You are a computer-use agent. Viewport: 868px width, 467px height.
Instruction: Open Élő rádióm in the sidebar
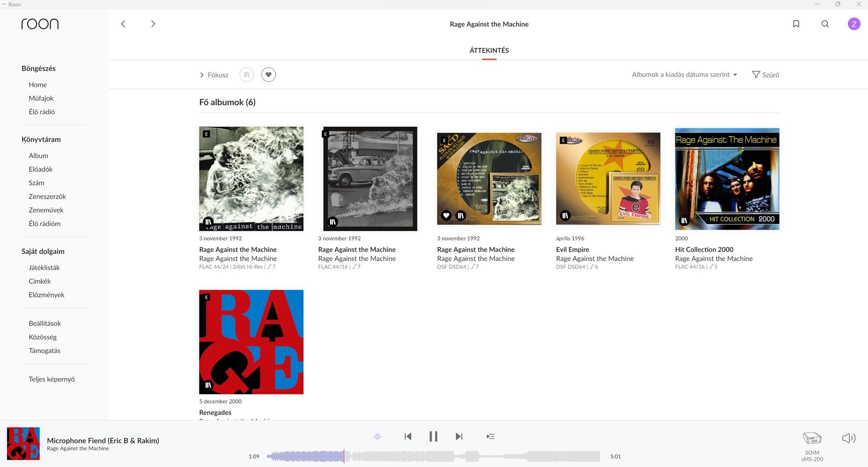[x=44, y=224]
